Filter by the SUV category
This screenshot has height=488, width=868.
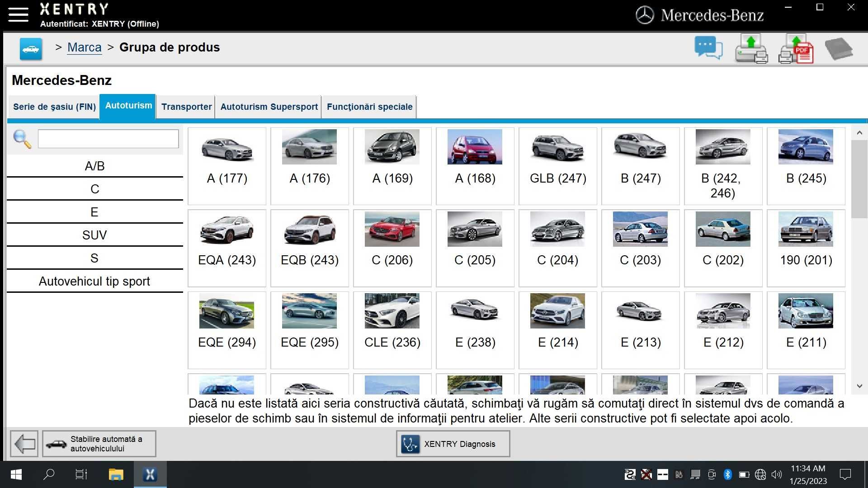point(94,235)
